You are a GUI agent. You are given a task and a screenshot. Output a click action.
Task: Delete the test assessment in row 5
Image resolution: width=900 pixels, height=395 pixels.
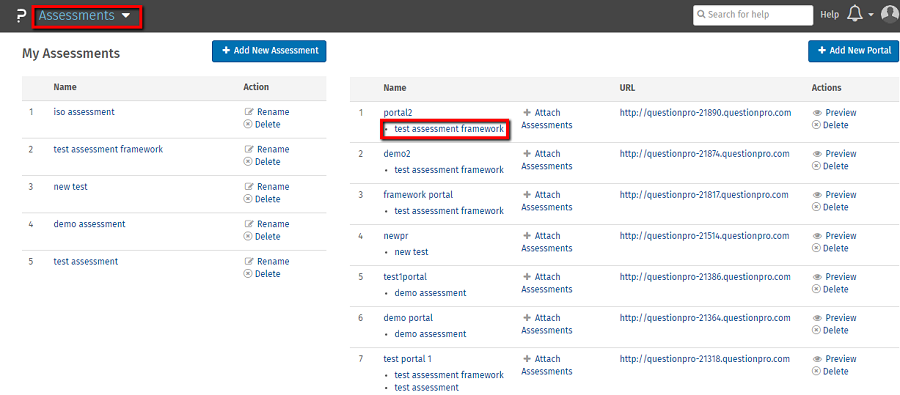point(262,274)
